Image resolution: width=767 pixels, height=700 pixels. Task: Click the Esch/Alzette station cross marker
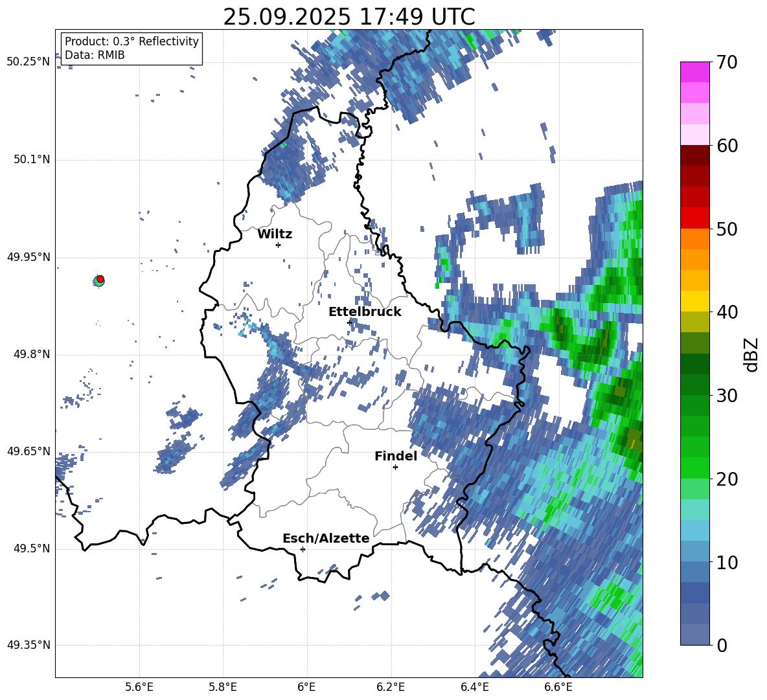[x=303, y=549]
